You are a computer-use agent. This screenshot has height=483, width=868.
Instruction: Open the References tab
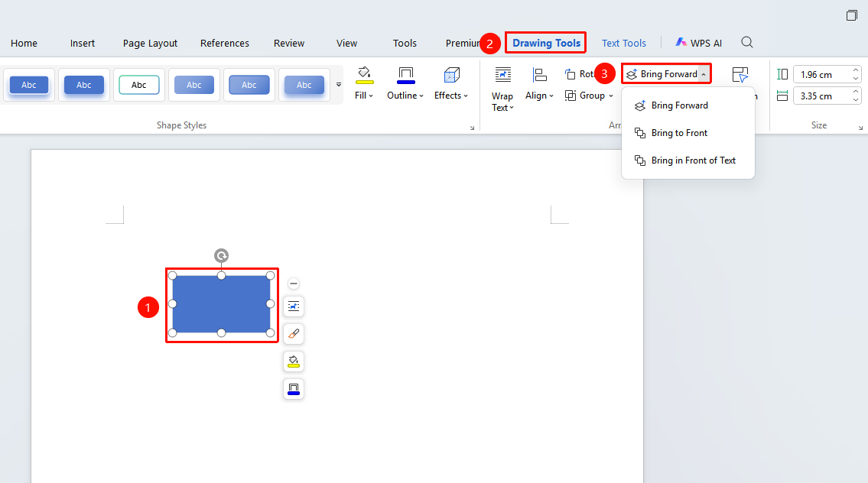pyautogui.click(x=225, y=43)
